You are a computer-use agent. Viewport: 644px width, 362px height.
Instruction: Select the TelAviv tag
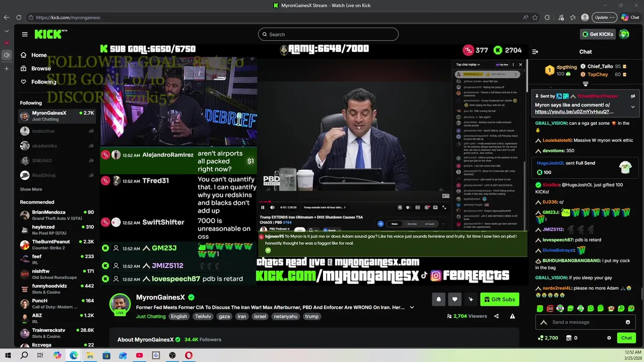click(203, 316)
